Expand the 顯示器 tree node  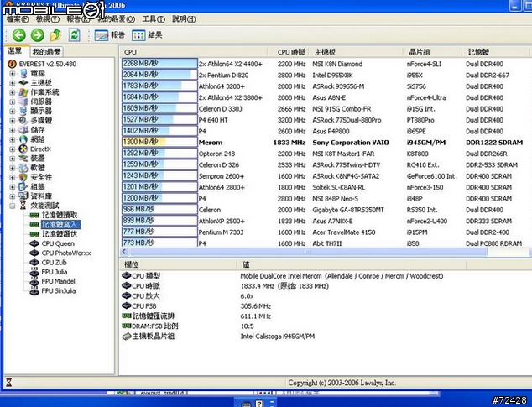[x=13, y=111]
